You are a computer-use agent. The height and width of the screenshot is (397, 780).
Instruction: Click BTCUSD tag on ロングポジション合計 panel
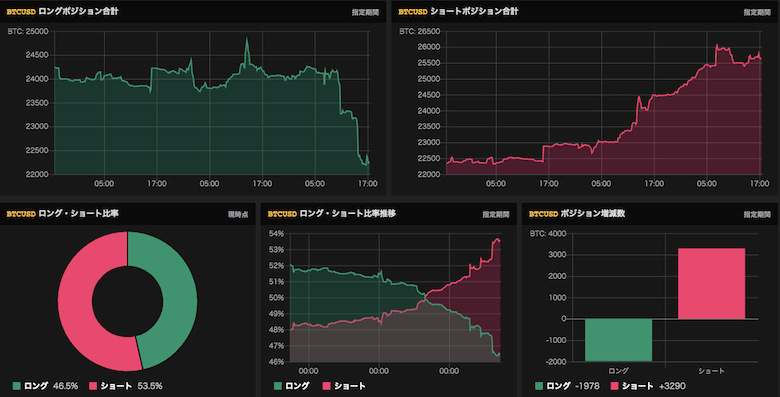(x=21, y=12)
